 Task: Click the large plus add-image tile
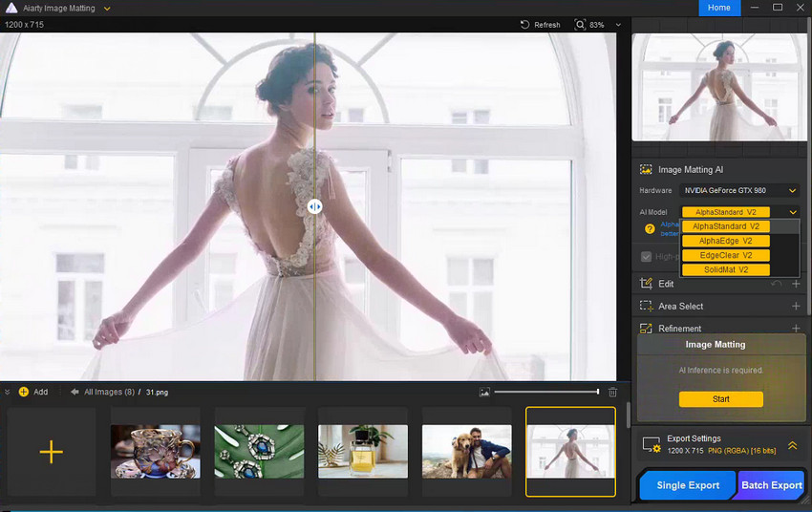52,452
